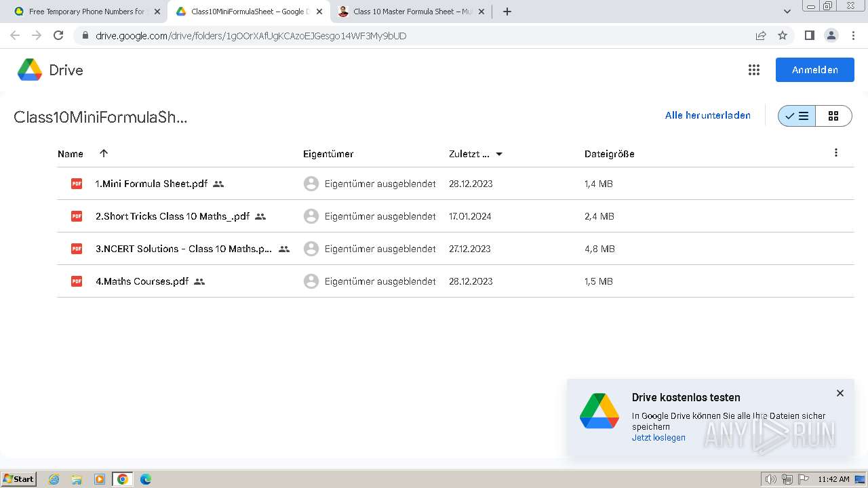The image size is (868, 488).
Task: Open the Zuletzt sort dropdown
Action: (x=499, y=154)
